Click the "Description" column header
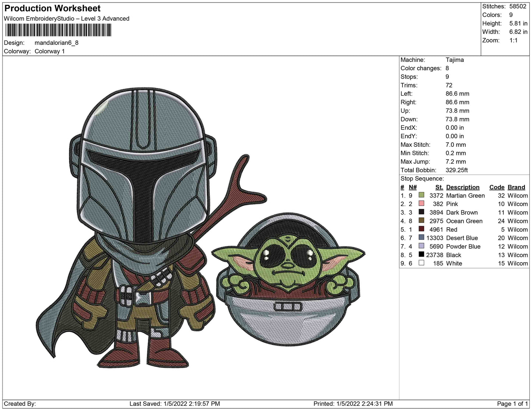The image size is (532, 409). (463, 187)
